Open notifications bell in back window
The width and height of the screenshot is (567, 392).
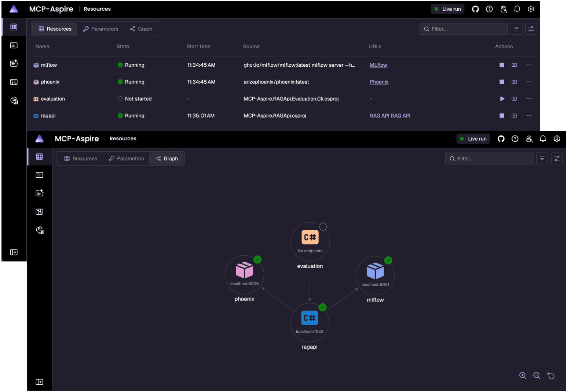coord(517,9)
